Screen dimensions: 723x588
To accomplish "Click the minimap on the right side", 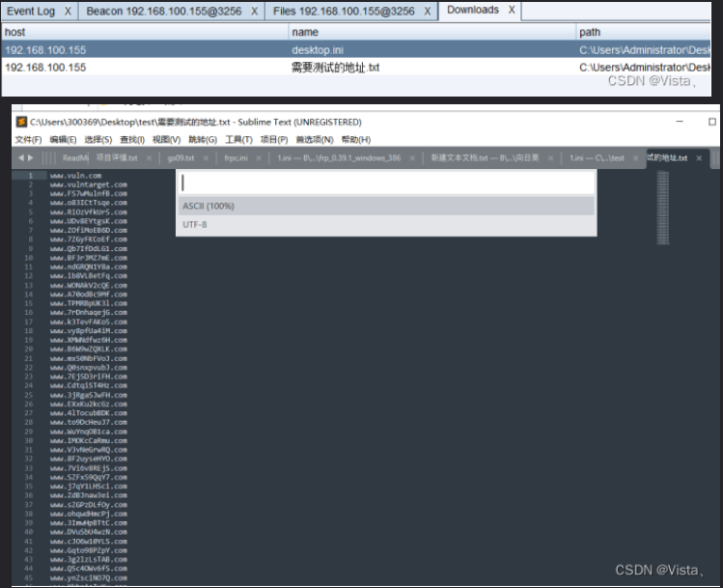I will [x=662, y=208].
